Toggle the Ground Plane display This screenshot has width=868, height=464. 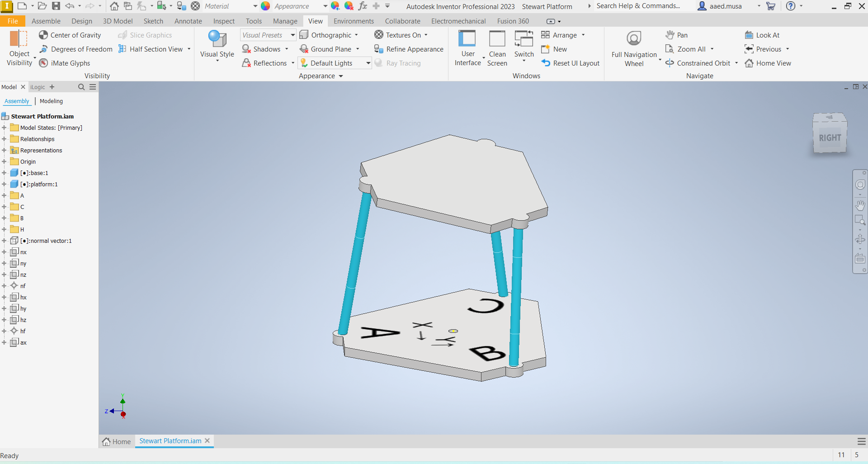pos(330,49)
